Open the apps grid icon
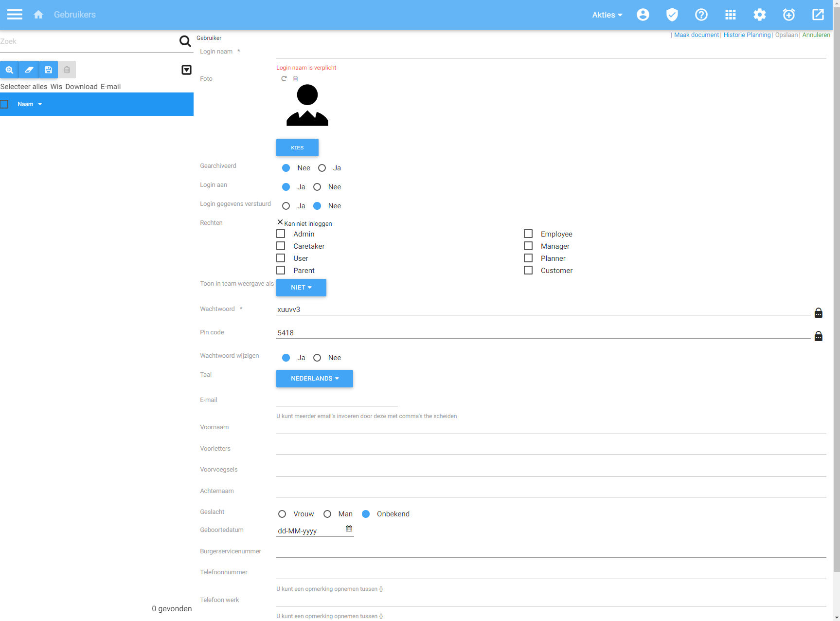Image resolution: width=840 pixels, height=621 pixels. click(x=730, y=15)
